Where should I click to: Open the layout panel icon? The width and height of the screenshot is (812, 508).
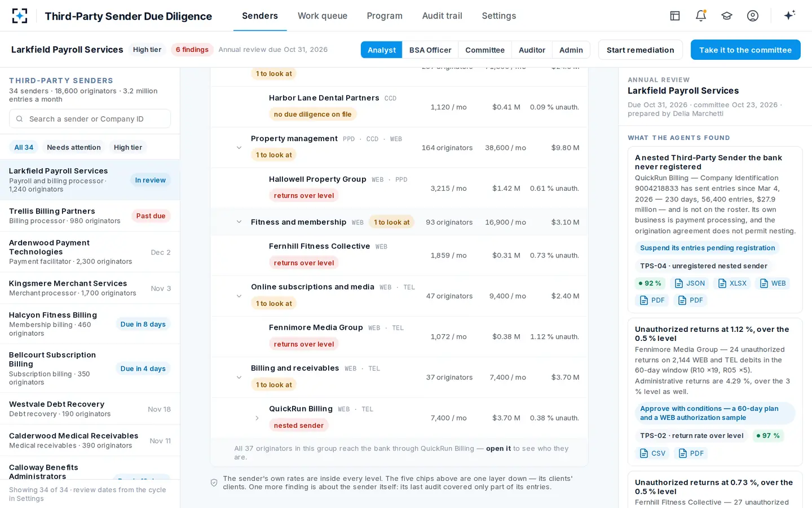pos(675,16)
